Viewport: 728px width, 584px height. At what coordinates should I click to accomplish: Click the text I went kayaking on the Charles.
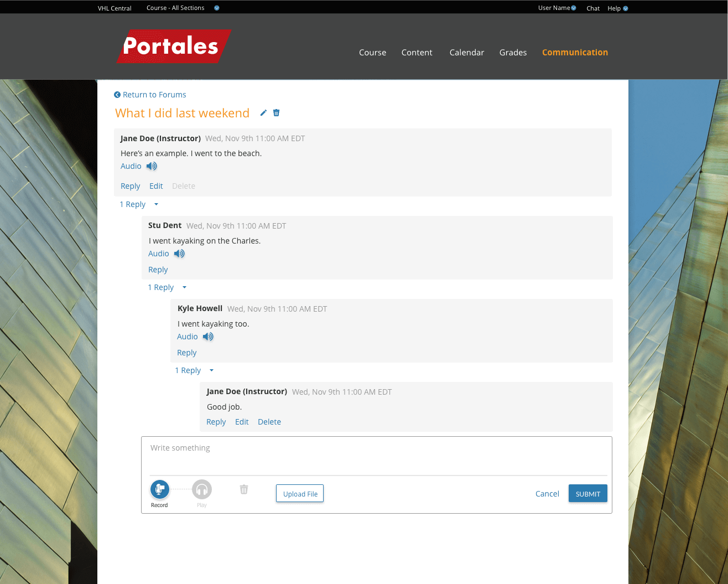[205, 241]
